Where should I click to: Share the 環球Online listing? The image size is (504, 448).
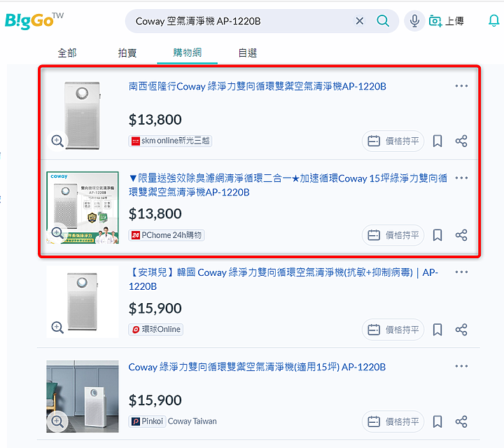pos(461,330)
